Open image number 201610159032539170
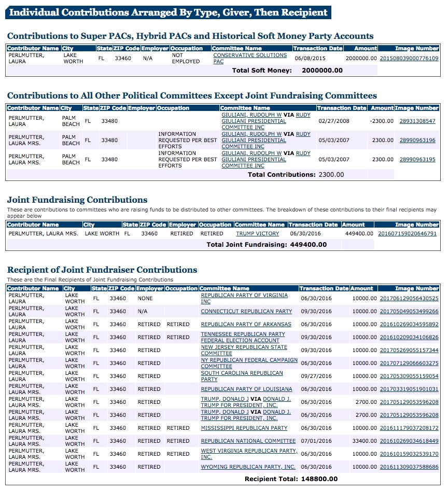Image resolution: width=448 pixels, height=491 pixels. [409, 454]
